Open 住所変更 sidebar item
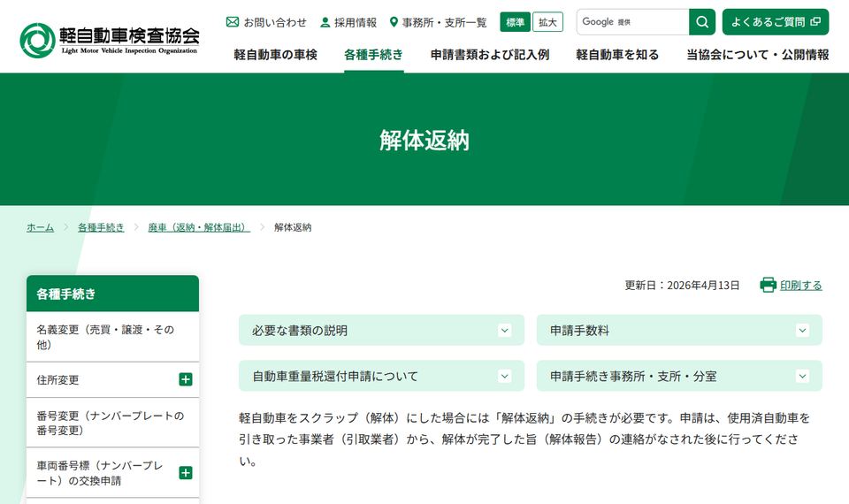This screenshot has height=504, width=849. click(x=112, y=380)
